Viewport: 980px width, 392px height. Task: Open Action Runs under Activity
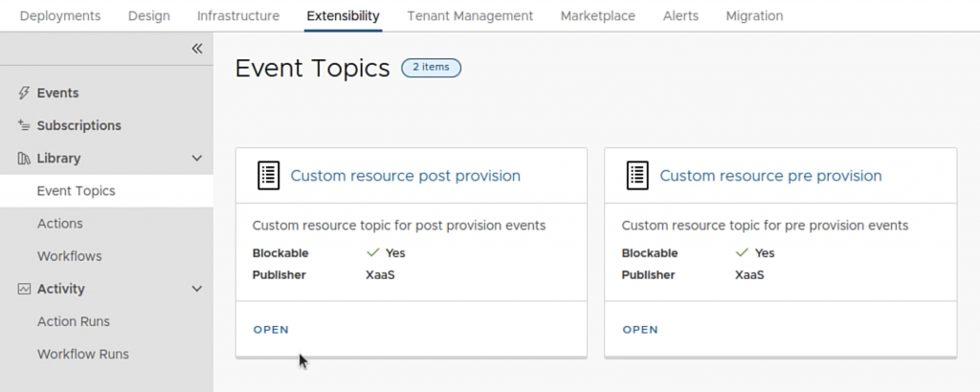pyautogui.click(x=73, y=321)
